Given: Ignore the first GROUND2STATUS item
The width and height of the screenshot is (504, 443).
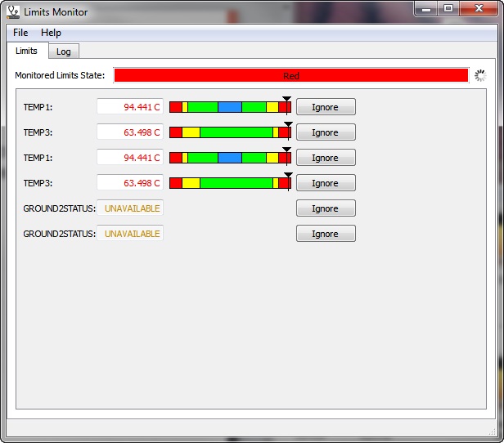Looking at the screenshot, I should (x=326, y=208).
